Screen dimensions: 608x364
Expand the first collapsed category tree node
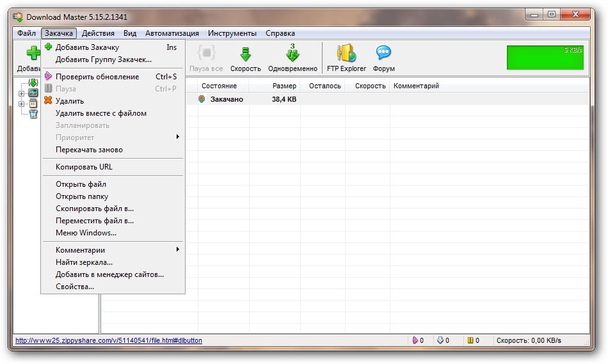[x=21, y=93]
